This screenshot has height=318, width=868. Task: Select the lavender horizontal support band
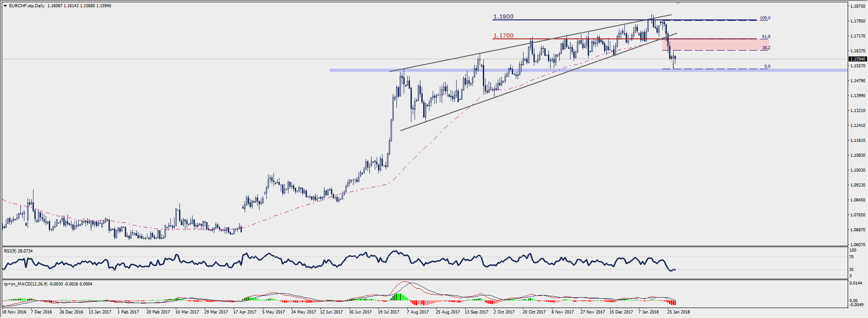point(588,70)
